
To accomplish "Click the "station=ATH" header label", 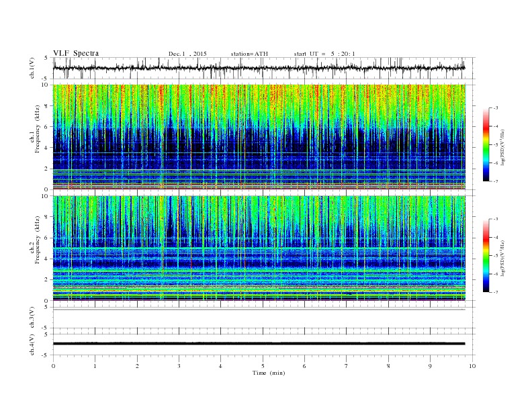I will click(x=249, y=54).
